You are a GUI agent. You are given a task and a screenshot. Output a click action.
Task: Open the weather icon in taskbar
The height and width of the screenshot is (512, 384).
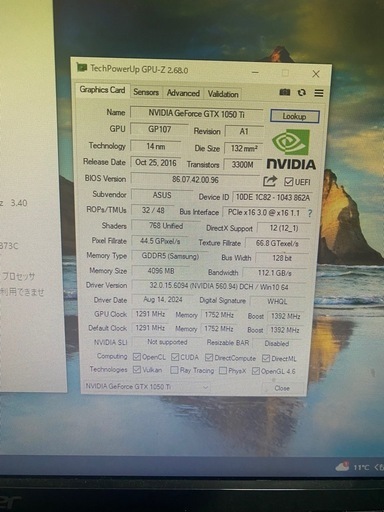pos(342,466)
